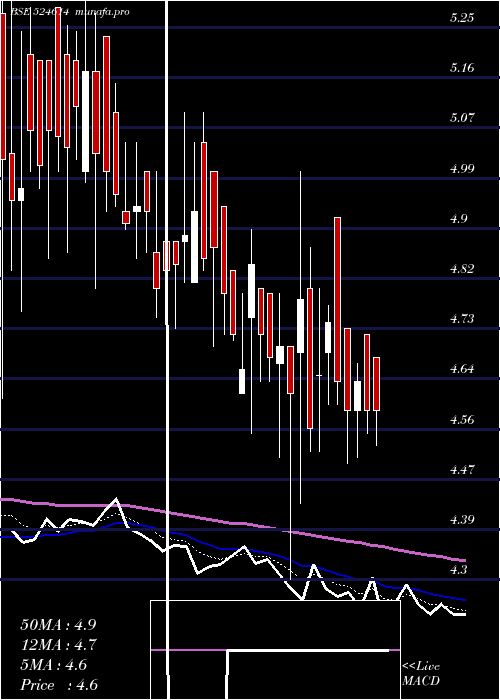Click the 4.82 price axis label
Image resolution: width=500 pixels, height=700 pixels.
click(x=462, y=269)
